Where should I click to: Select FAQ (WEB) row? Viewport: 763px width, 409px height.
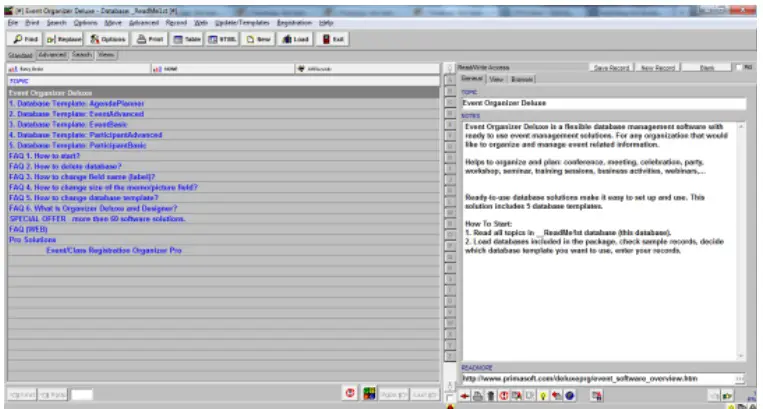[223, 229]
